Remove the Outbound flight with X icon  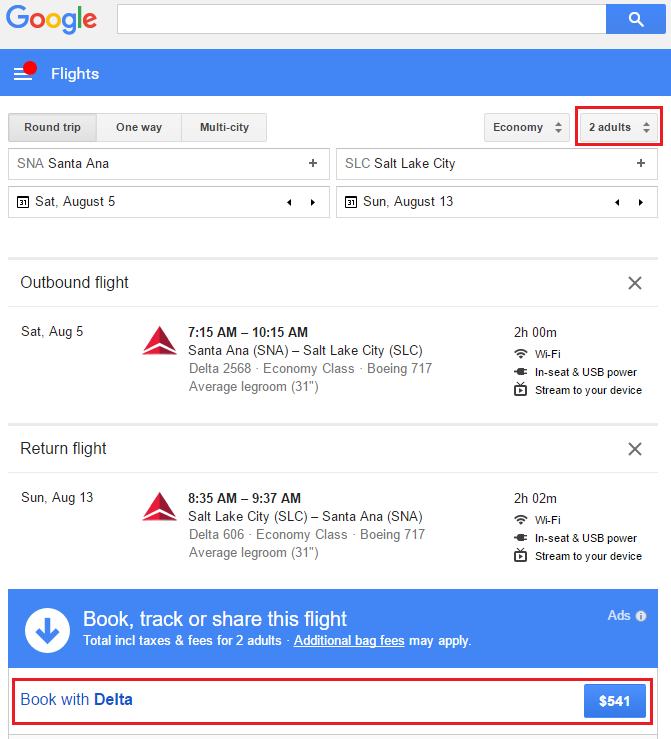[x=635, y=283]
